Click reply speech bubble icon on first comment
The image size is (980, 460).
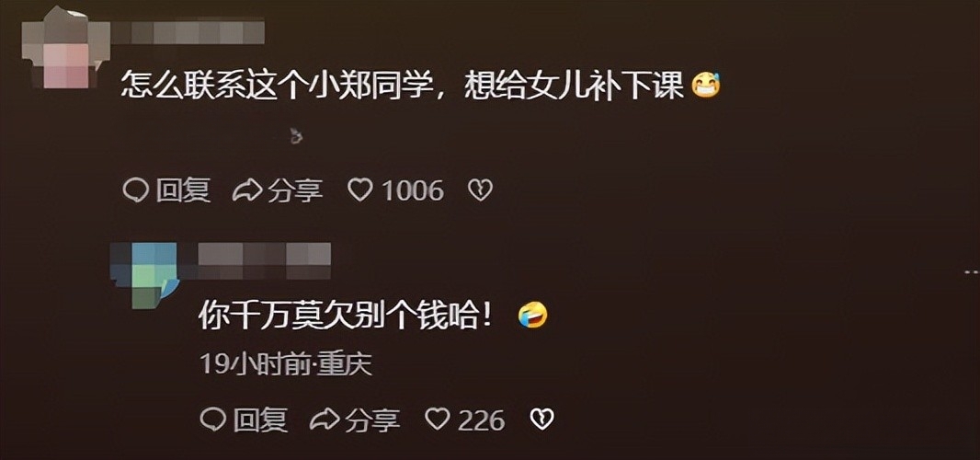point(136,190)
